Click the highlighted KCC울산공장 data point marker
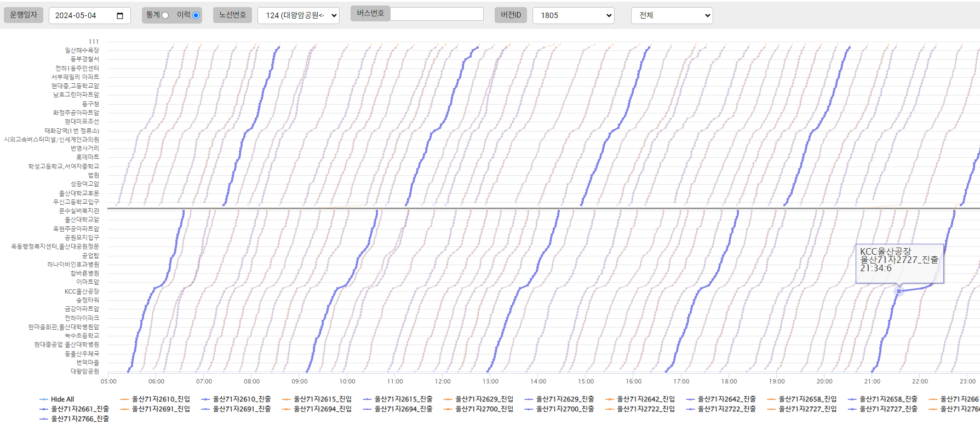 [x=899, y=291]
